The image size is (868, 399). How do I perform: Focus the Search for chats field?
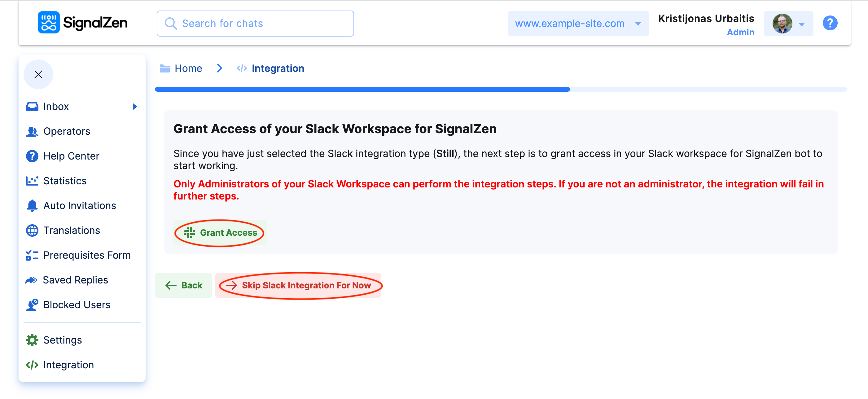click(255, 24)
